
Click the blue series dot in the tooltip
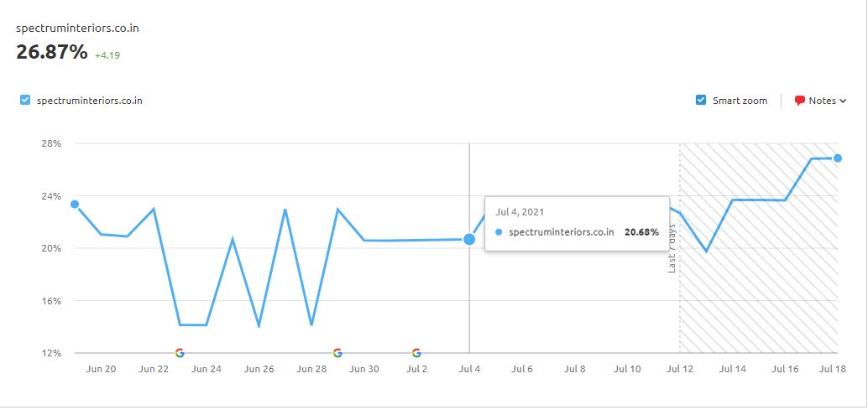[x=499, y=231]
